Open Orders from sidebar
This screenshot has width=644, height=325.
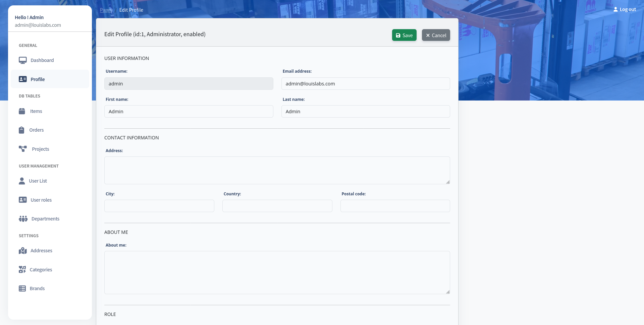click(x=50, y=130)
